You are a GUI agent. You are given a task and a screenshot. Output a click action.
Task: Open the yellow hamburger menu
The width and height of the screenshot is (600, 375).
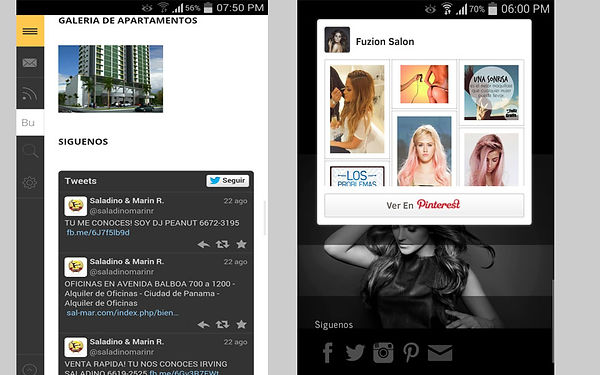(x=30, y=31)
